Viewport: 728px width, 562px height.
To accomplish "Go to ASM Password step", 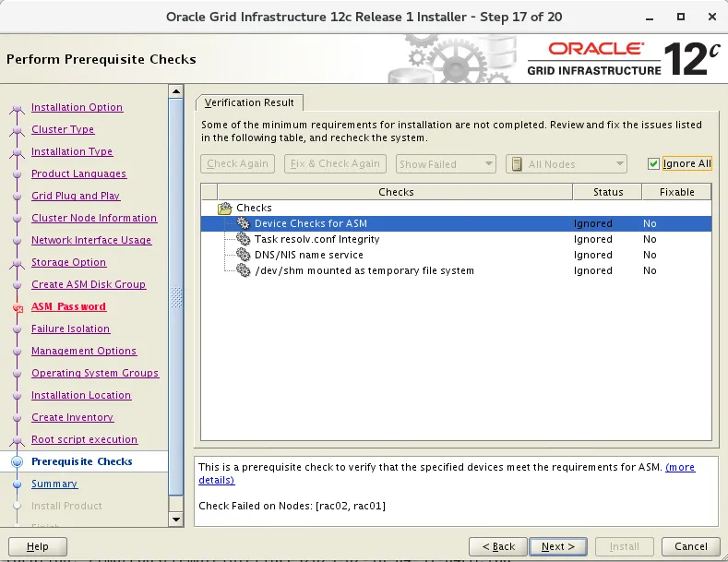I will [x=68, y=306].
